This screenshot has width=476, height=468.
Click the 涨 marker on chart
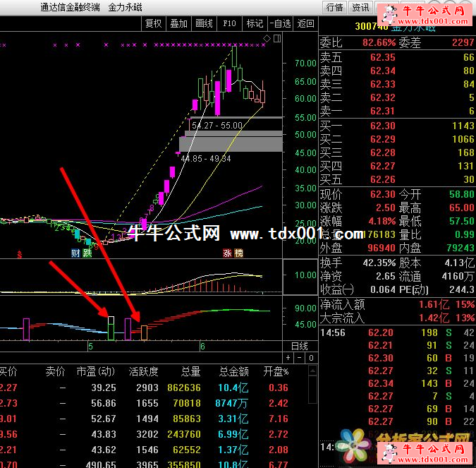pyautogui.click(x=227, y=253)
